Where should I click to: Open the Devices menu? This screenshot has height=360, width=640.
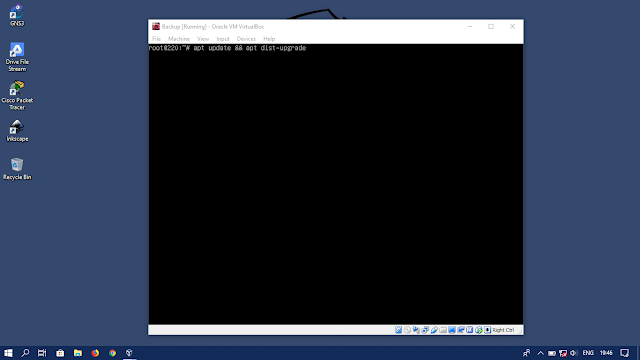(246, 39)
